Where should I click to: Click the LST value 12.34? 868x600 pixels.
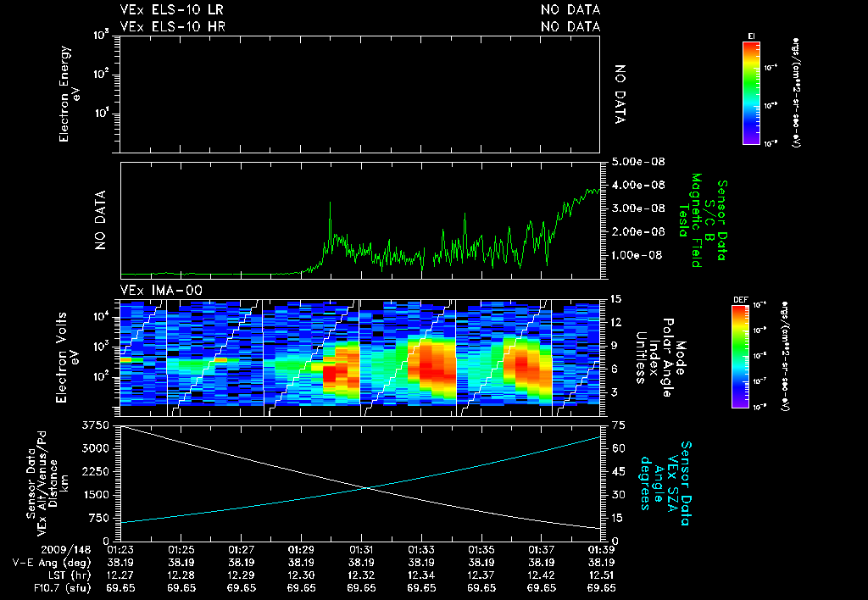(x=421, y=575)
